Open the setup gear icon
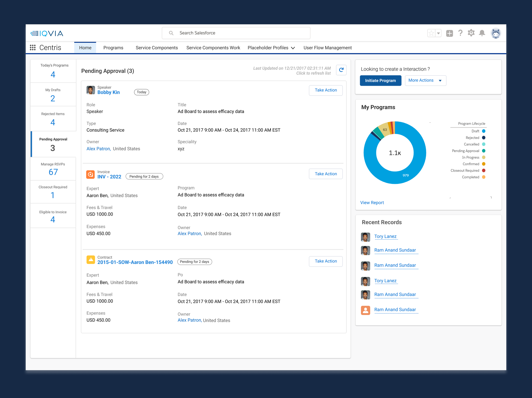Screen dimensions: 532x398 tap(471, 33)
